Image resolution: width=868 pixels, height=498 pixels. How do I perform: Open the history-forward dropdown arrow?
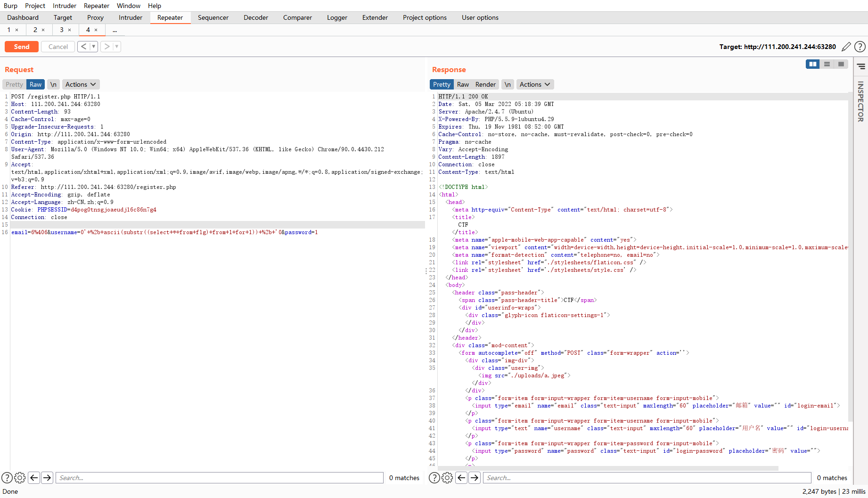117,46
